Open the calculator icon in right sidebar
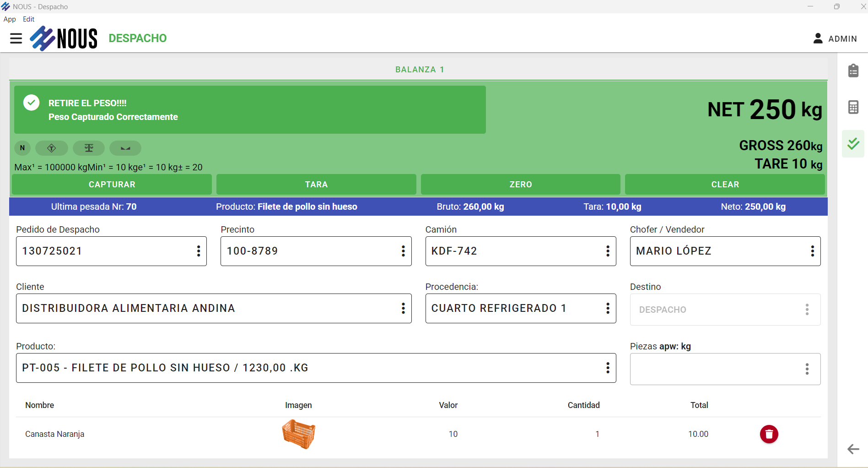This screenshot has width=868, height=468. tap(853, 107)
